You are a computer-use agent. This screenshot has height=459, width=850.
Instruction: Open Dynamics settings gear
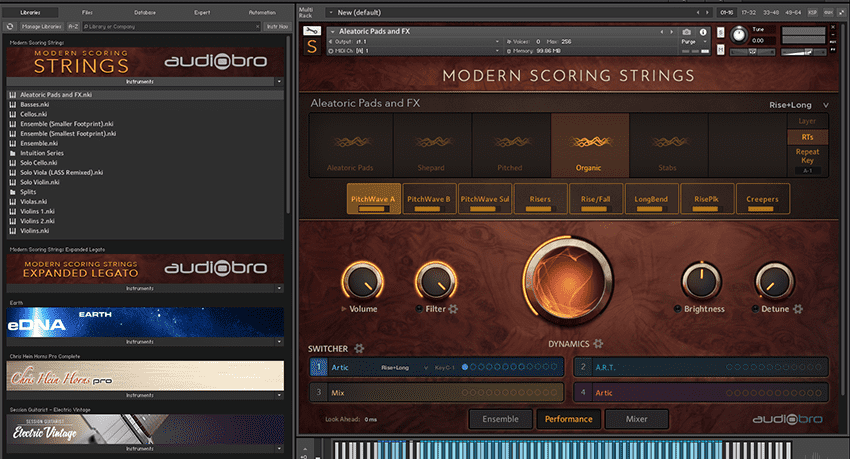click(598, 344)
